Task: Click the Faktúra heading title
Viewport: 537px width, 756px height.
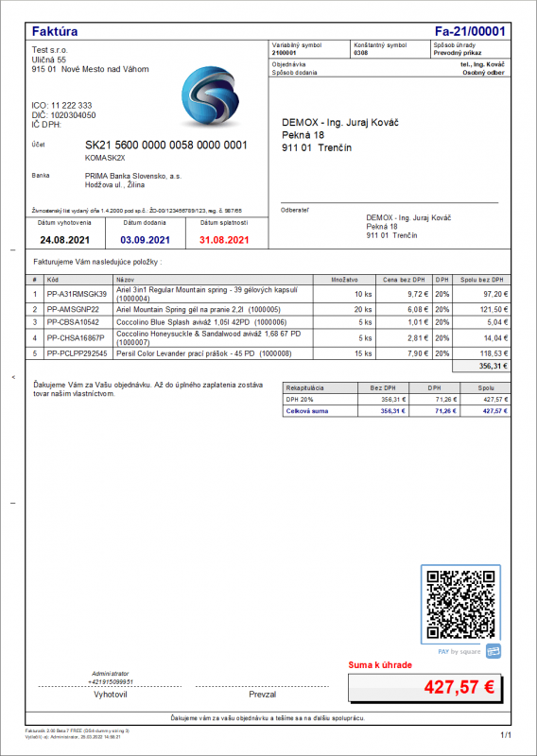Action: coord(55,31)
